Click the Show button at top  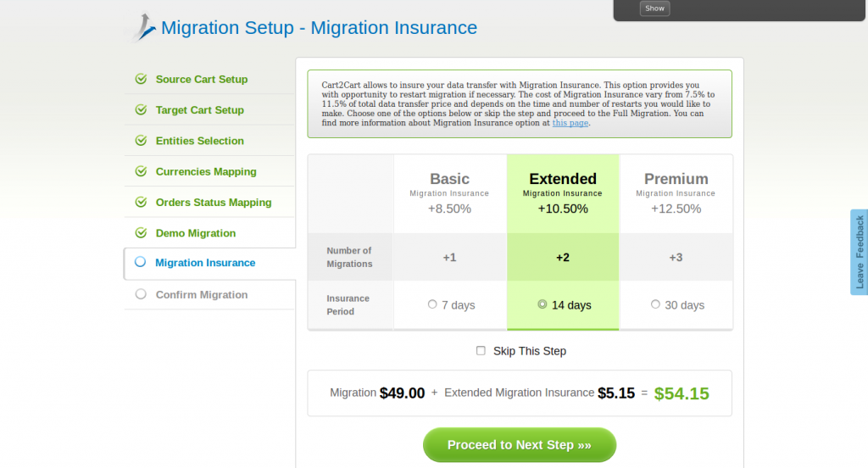pyautogui.click(x=654, y=8)
